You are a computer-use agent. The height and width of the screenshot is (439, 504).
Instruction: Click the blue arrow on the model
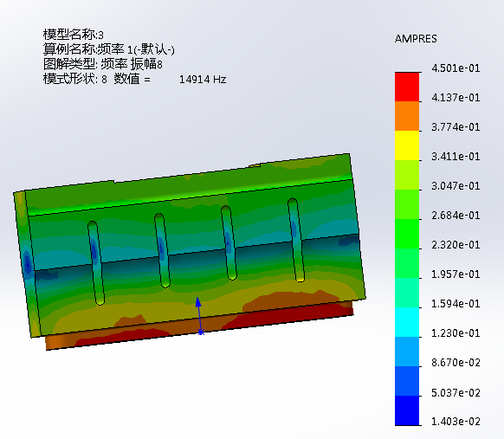(x=199, y=314)
